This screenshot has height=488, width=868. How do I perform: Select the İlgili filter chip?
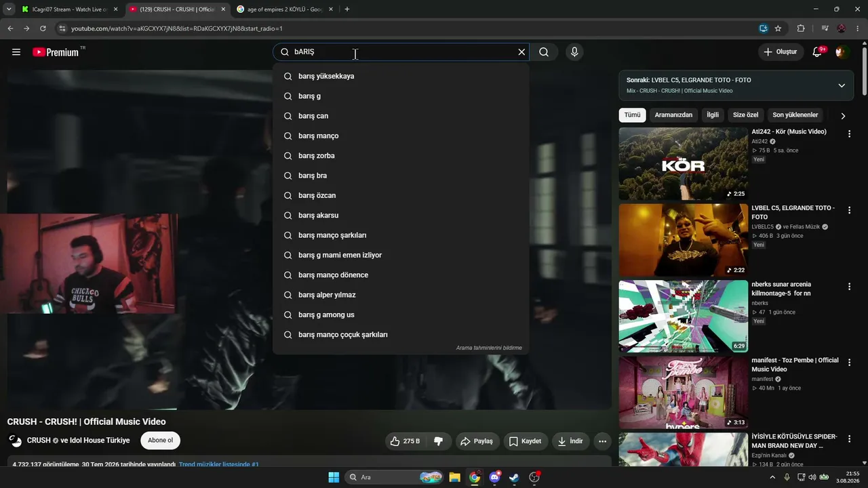[x=713, y=115]
